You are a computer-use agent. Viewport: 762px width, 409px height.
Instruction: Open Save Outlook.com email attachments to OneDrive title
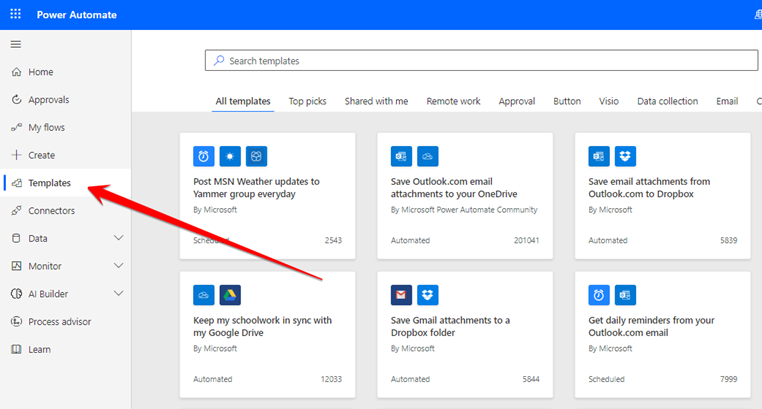click(454, 187)
